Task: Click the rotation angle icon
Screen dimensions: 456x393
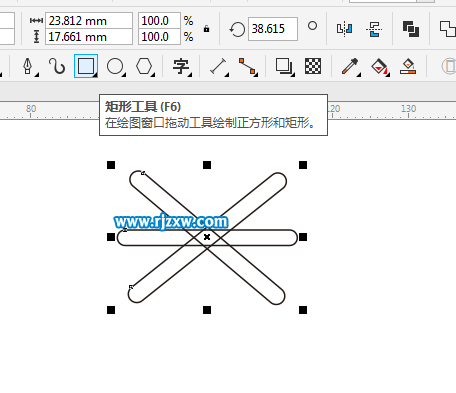Action: click(x=237, y=29)
